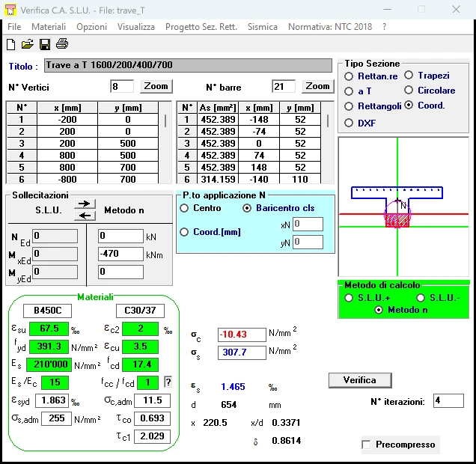
Task: Click the fcd field showing 17.4
Action: [x=140, y=364]
